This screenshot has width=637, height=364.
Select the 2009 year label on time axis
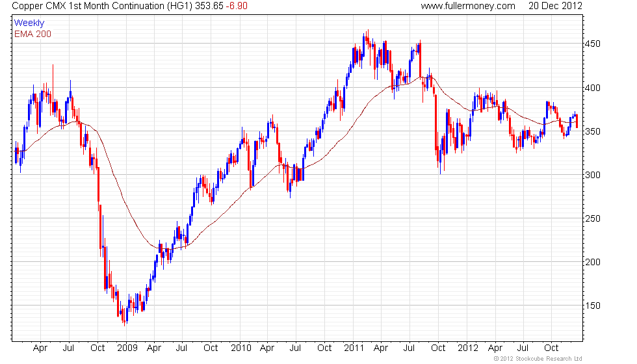coord(127,348)
